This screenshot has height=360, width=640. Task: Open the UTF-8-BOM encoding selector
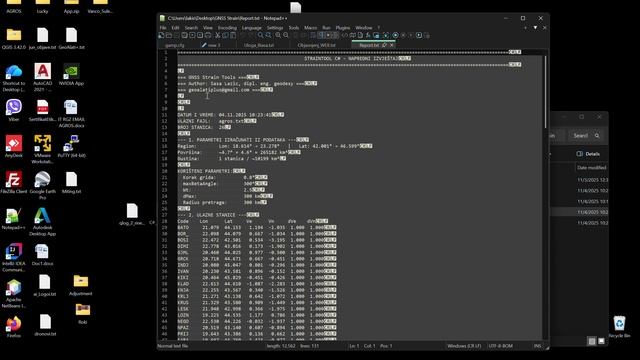[x=500, y=346]
